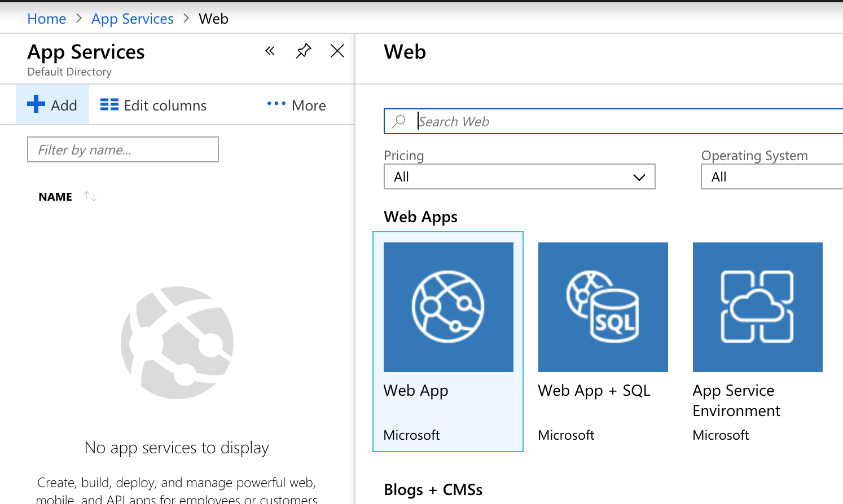Click the App Service Environment title text
The height and width of the screenshot is (504, 843).
click(736, 401)
